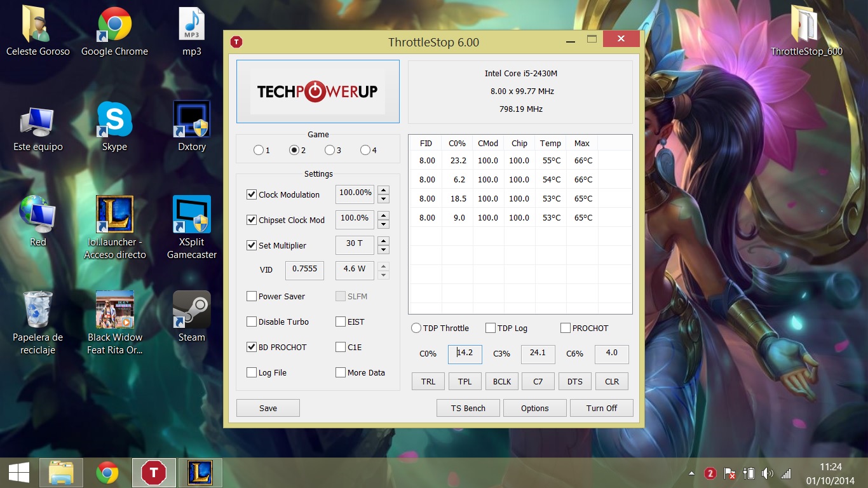Open the Options button
868x488 pixels.
[535, 408]
